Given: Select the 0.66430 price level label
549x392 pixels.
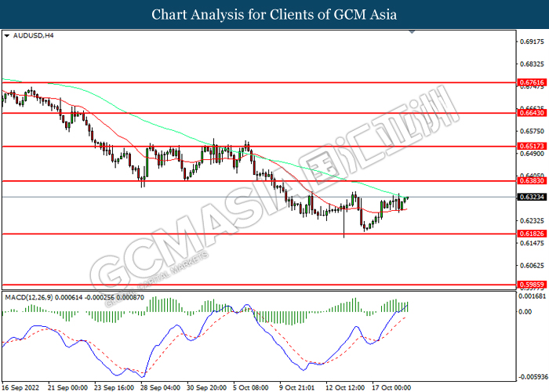Looking at the screenshot, I should pos(532,113).
